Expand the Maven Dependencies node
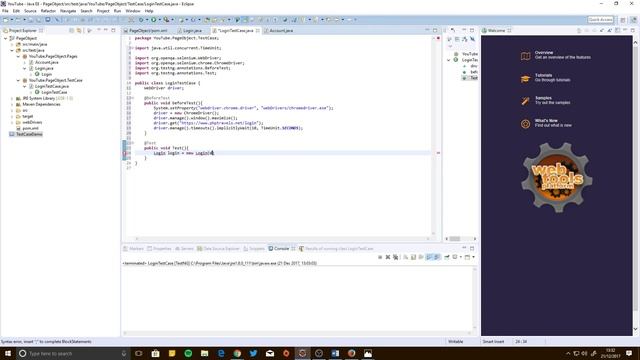The height and width of the screenshot is (360, 640). (12, 104)
